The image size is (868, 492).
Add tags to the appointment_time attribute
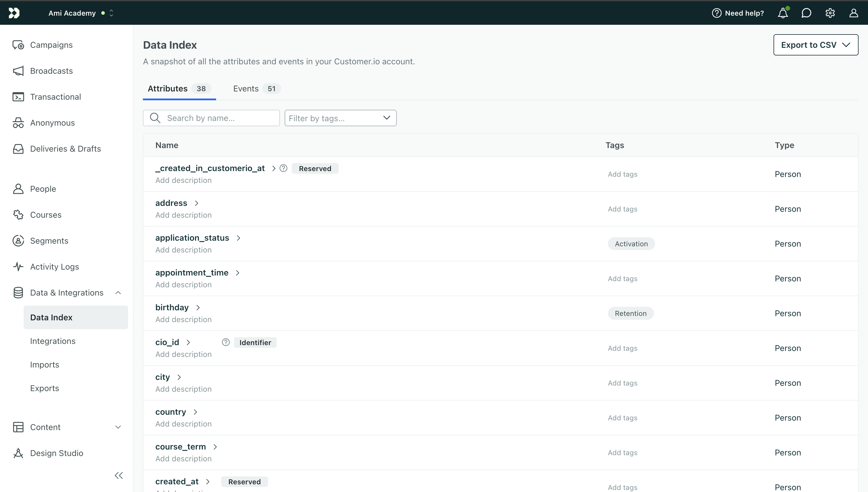coord(623,279)
